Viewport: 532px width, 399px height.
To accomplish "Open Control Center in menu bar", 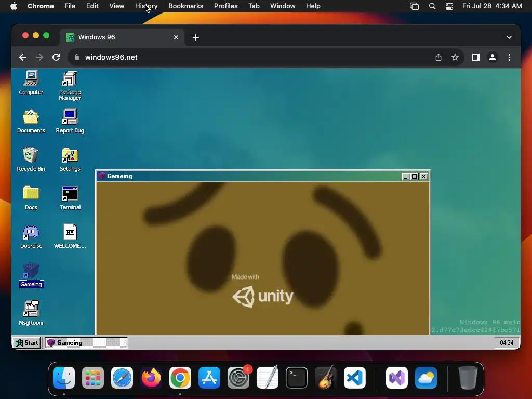I will point(449,6).
